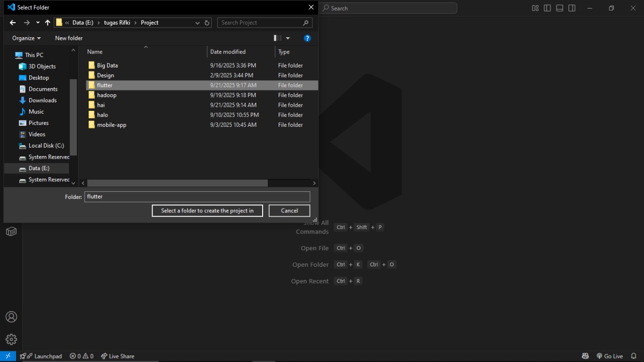Select Data (E:) in the navigation tree
644x362 pixels.
tap(39, 168)
